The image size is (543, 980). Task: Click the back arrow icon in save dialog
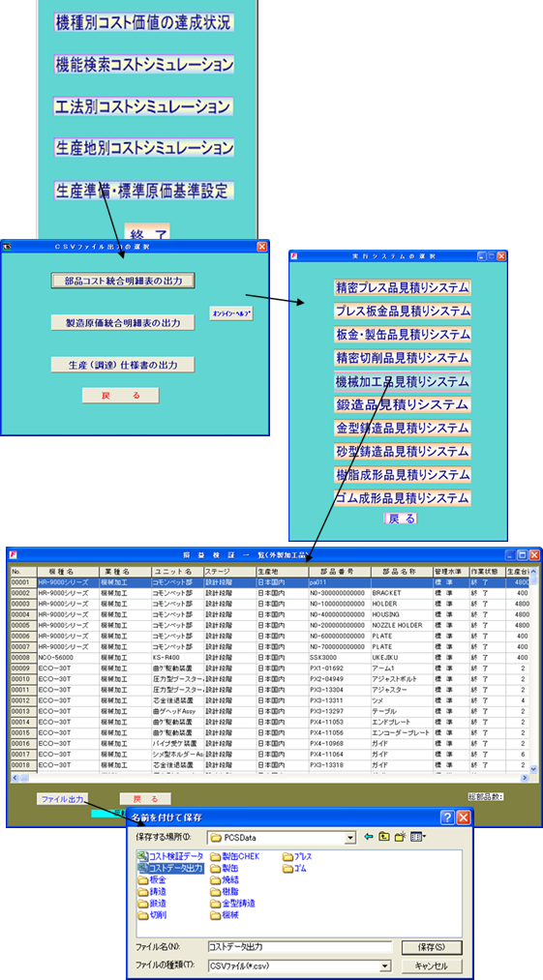[369, 836]
